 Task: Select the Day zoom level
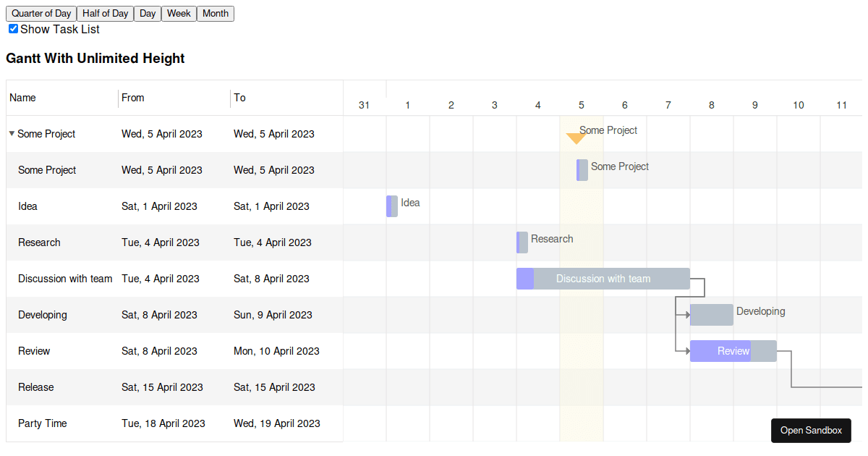147,13
